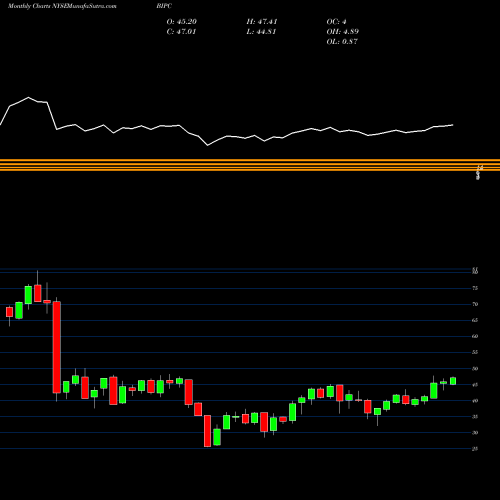Click the 65 price axis label
Viewport: 500px width, 500px height.
click(475, 320)
